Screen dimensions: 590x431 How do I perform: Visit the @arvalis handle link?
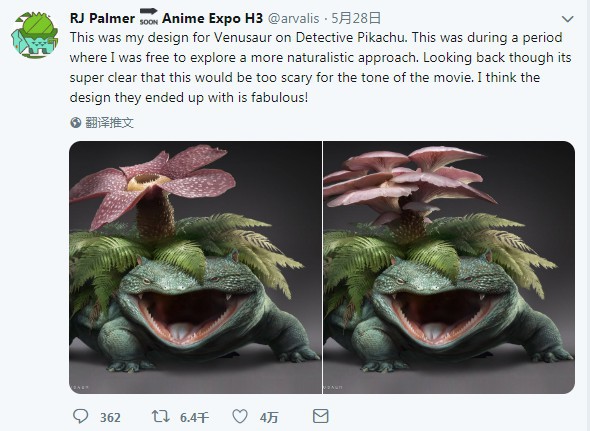click(x=293, y=18)
